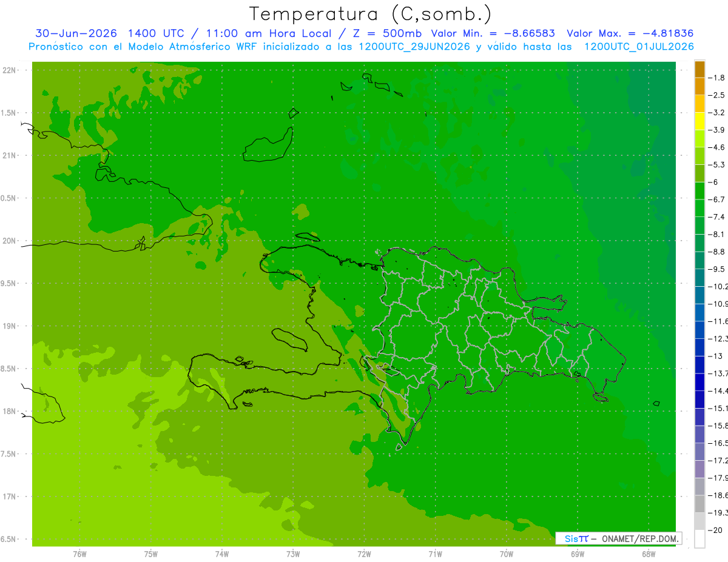Click the 'Z = 500mb' level text
This screenshot has height=562, width=728.
pos(387,33)
